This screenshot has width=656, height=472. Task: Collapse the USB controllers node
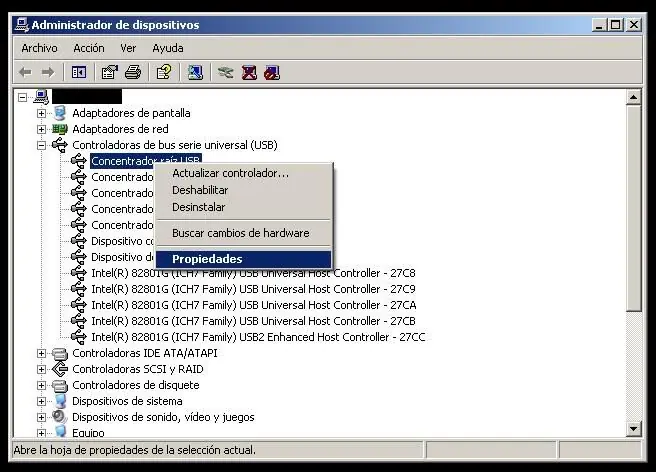[x=41, y=145]
